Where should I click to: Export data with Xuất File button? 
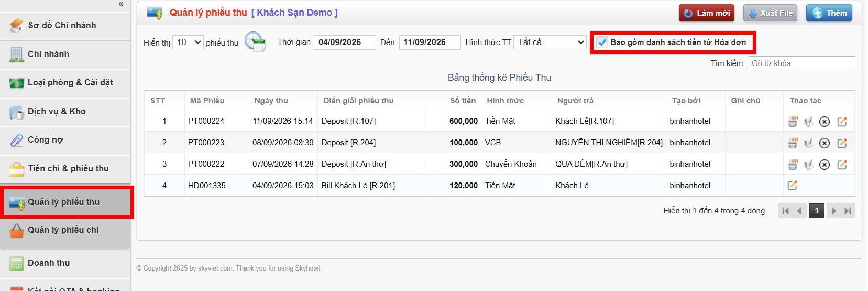coord(770,13)
